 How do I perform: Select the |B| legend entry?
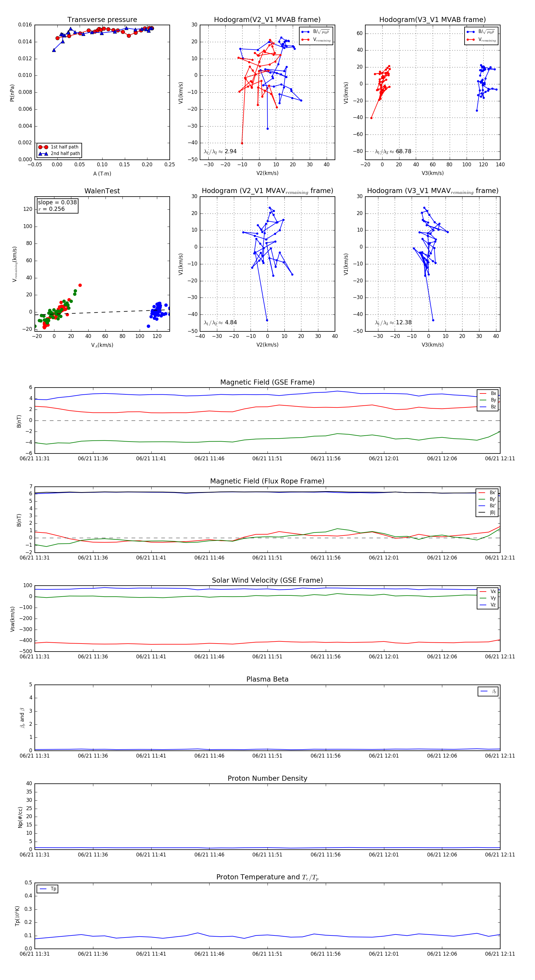[487, 513]
